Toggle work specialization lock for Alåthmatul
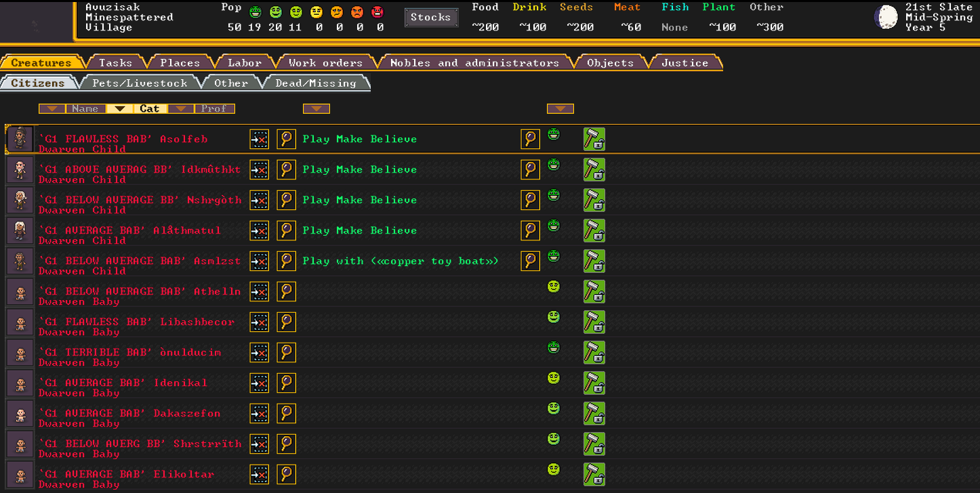 594,230
